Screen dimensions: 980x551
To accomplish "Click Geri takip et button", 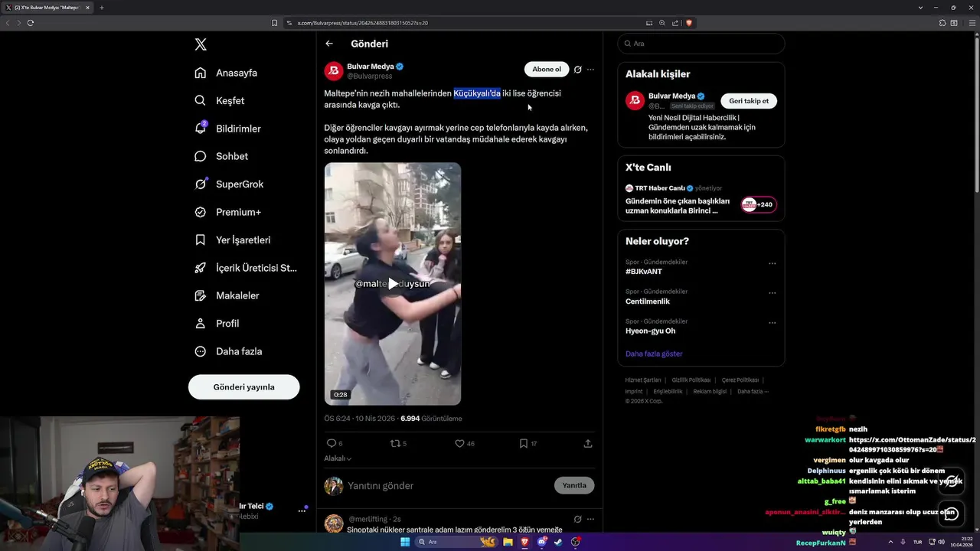I will pyautogui.click(x=749, y=101).
